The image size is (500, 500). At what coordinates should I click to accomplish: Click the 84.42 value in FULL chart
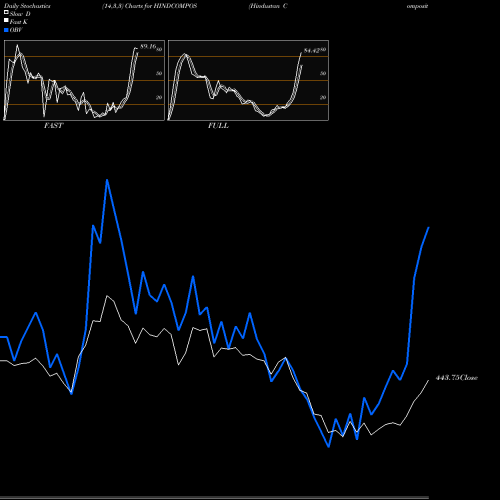click(x=312, y=51)
